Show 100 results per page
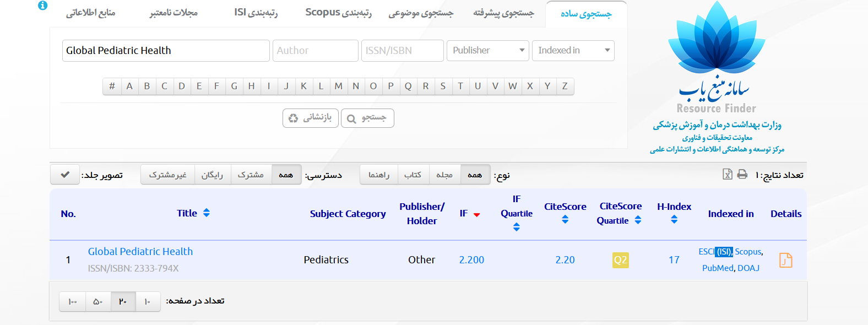868x325 pixels. [73, 301]
